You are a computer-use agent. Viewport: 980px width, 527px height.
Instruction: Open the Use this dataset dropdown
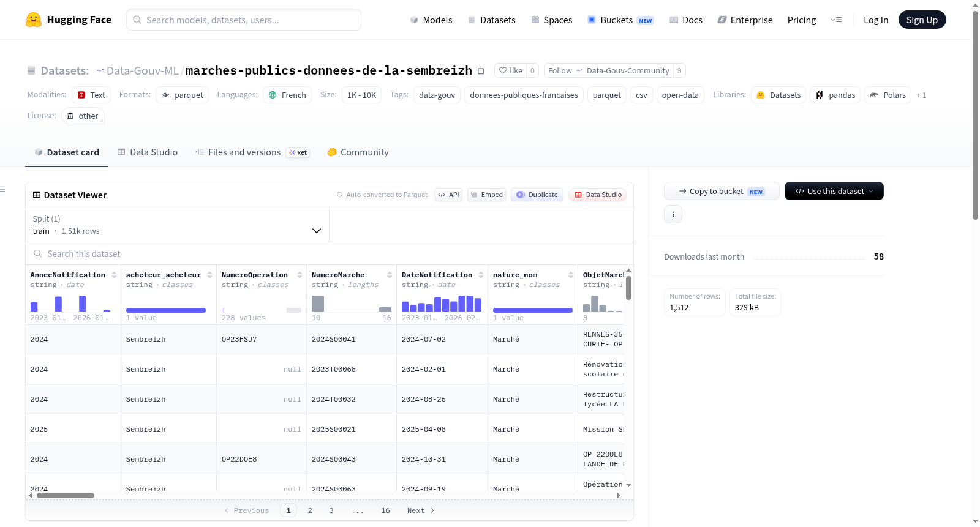click(x=834, y=191)
